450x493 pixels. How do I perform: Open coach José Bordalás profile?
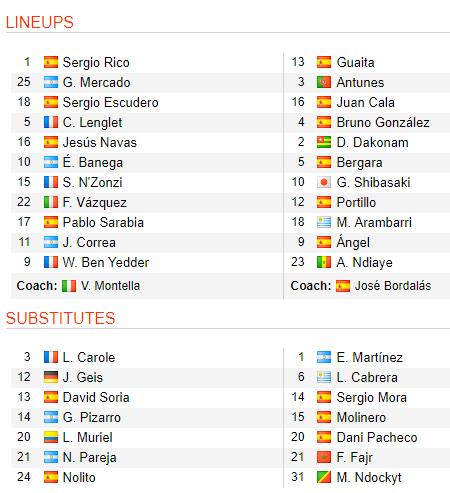pos(393,286)
